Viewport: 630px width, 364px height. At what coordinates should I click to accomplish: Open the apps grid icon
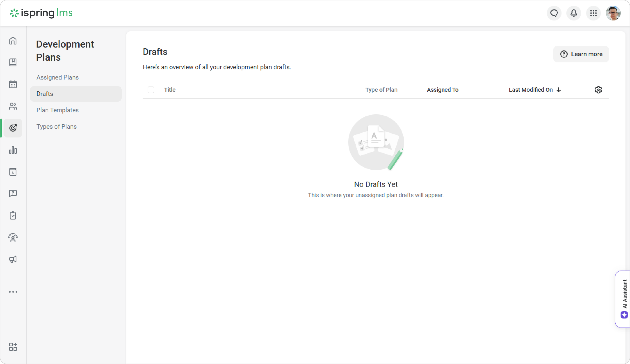pos(593,13)
